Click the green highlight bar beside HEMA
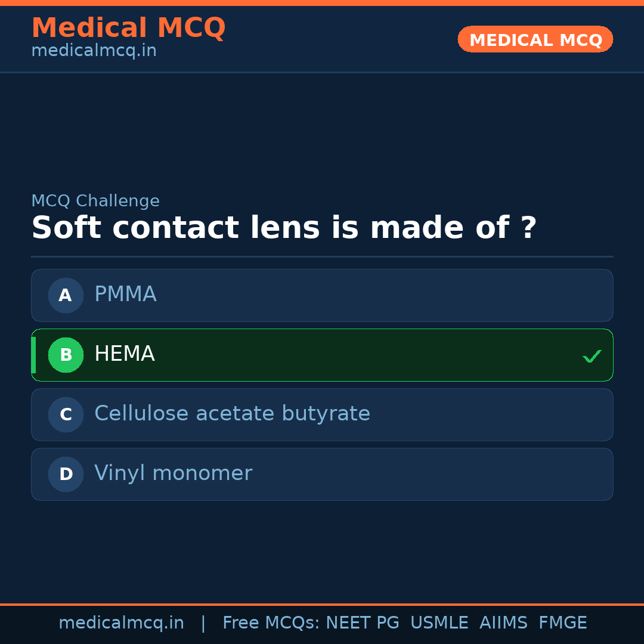644x644 pixels. click(x=33, y=355)
